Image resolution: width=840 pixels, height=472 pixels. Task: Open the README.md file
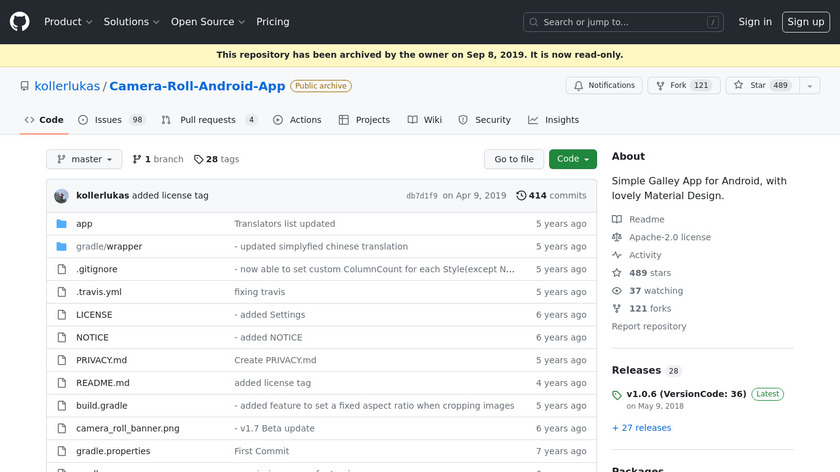click(103, 383)
